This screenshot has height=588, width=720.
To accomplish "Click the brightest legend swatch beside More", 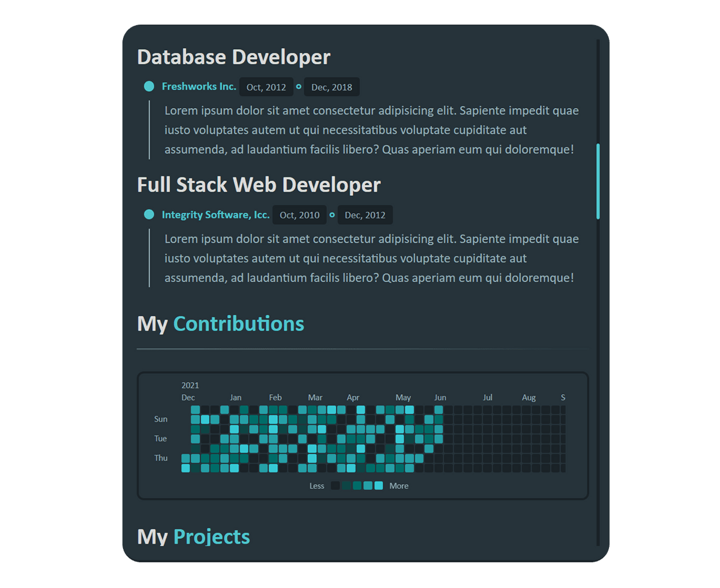I will [x=379, y=486].
